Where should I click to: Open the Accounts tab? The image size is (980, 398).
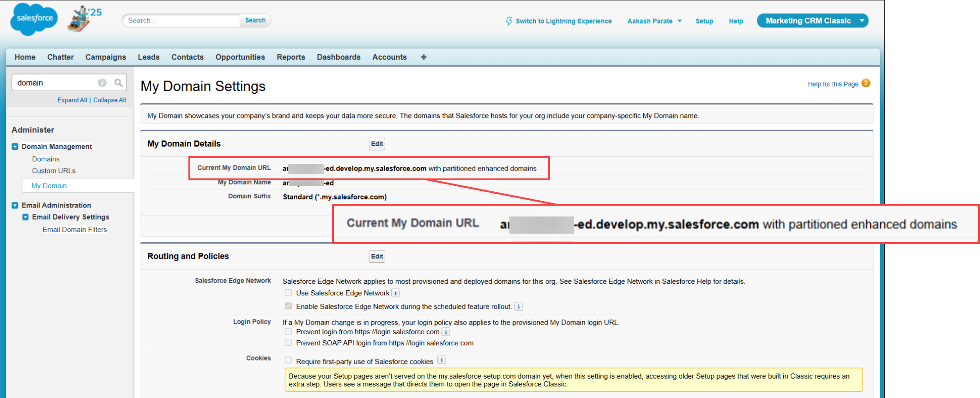coord(389,57)
